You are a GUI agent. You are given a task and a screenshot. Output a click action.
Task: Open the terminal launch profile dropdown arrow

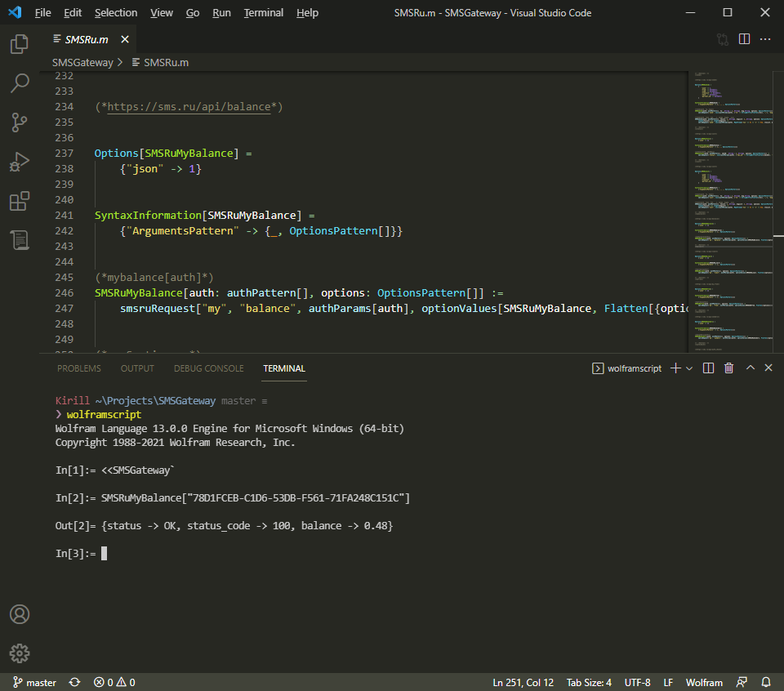[689, 368]
